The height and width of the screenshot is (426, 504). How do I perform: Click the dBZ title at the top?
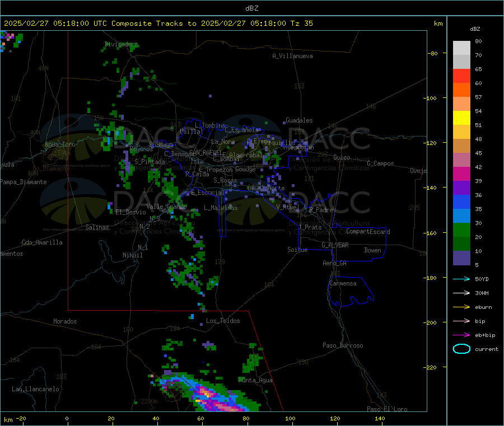[251, 8]
